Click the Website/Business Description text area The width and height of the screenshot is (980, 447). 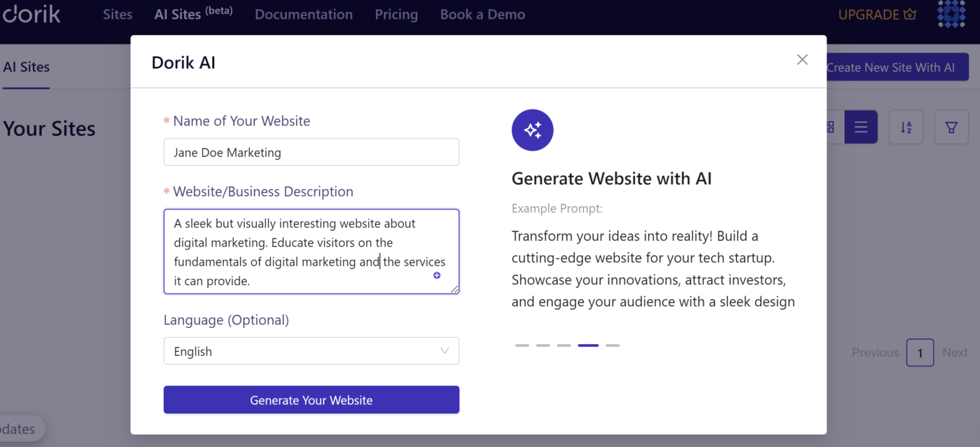tap(311, 252)
